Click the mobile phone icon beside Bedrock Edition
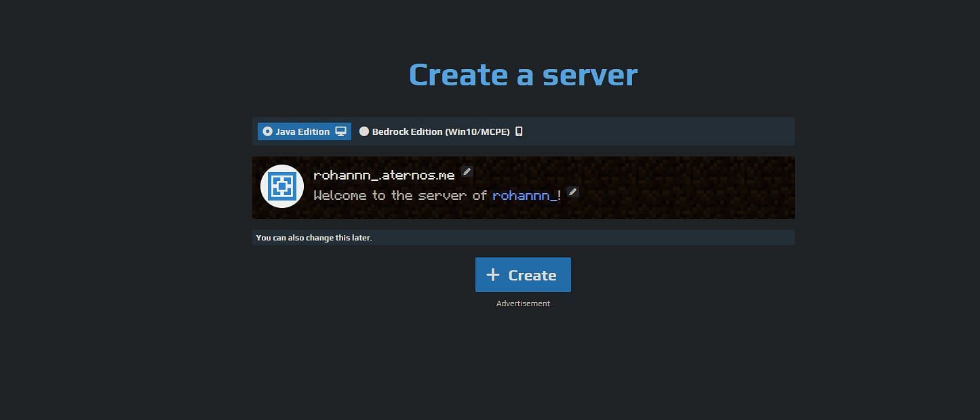The height and width of the screenshot is (420, 980). click(x=519, y=131)
